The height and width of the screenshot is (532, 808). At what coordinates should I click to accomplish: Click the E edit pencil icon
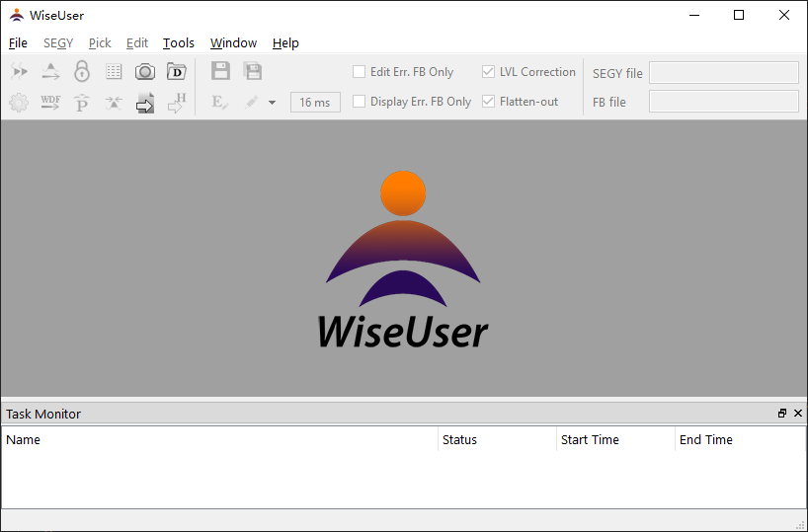(220, 102)
